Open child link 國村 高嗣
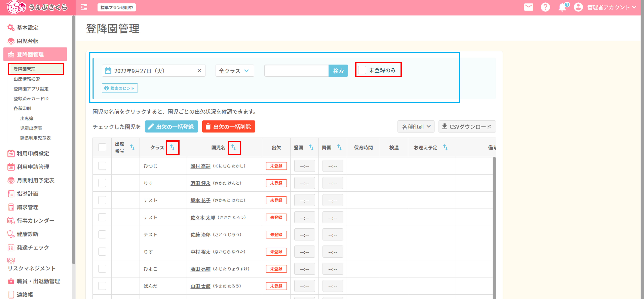Screen dimensions: 644x299 pos(200,166)
